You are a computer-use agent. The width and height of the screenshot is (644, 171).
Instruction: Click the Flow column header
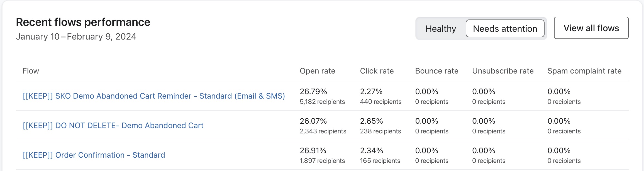point(31,71)
